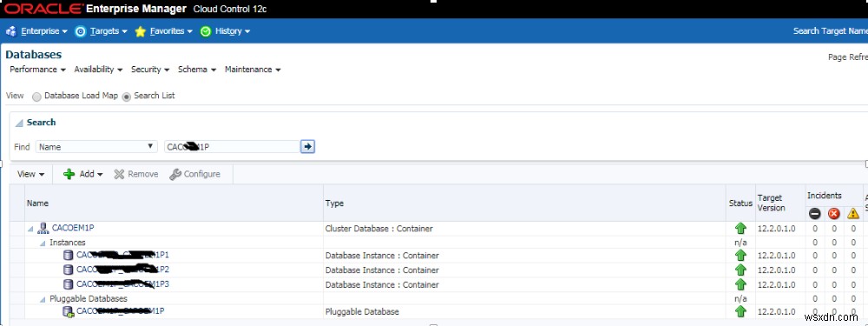This screenshot has width=868, height=326.
Task: Click the Favorites star icon
Action: [140, 31]
